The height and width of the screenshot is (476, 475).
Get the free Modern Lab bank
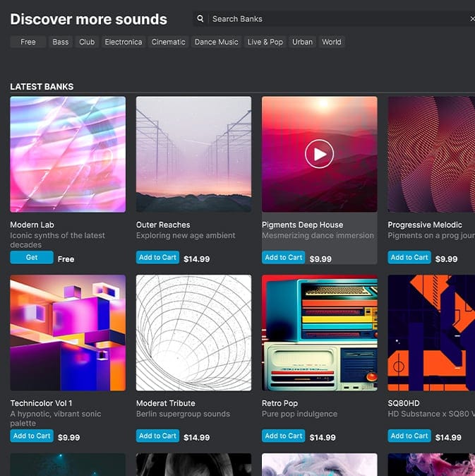pyautogui.click(x=32, y=258)
